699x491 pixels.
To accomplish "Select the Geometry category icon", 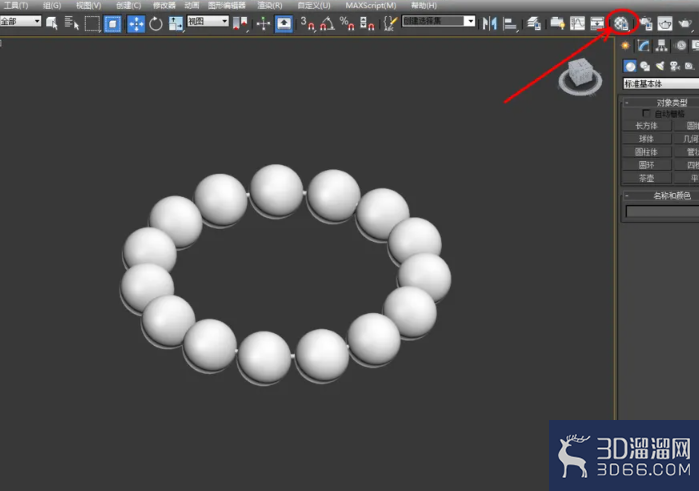I will [629, 66].
